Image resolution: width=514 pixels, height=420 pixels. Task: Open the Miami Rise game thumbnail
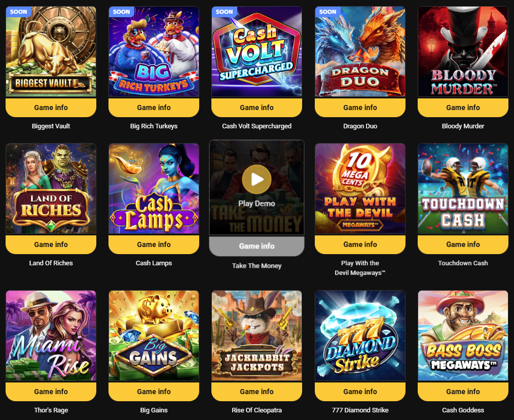[51, 336]
